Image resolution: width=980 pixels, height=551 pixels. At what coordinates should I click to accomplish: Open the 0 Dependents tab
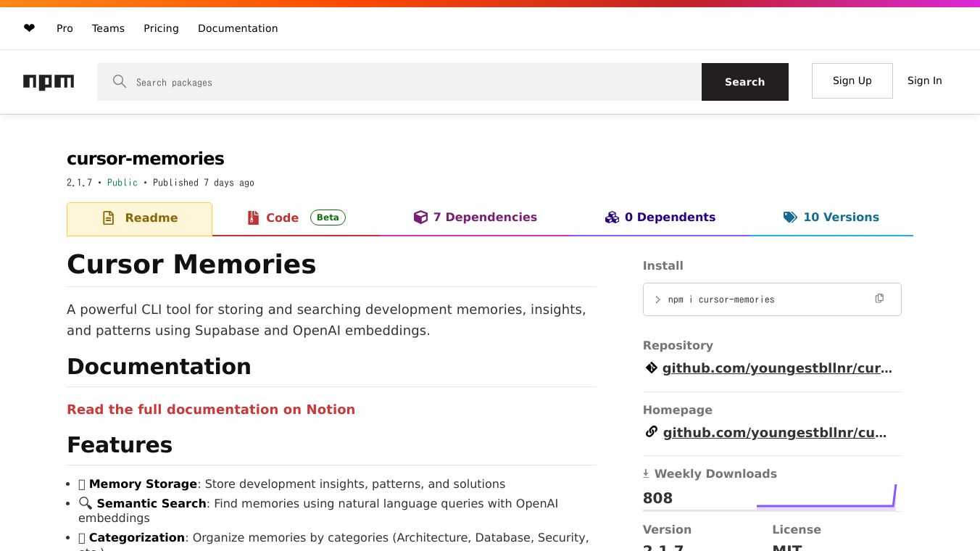(x=660, y=217)
